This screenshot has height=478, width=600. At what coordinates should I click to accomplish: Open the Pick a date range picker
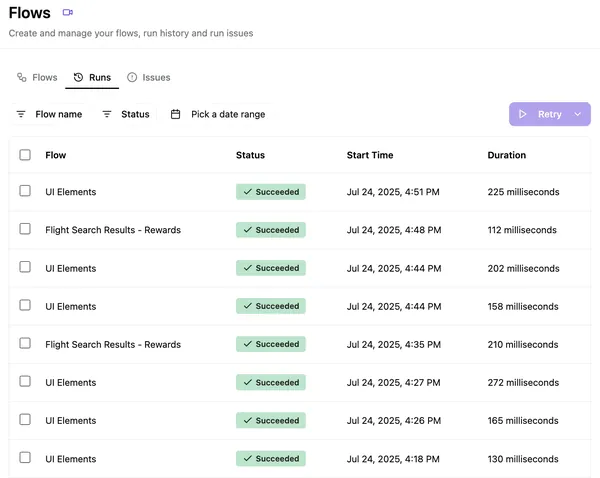[218, 114]
